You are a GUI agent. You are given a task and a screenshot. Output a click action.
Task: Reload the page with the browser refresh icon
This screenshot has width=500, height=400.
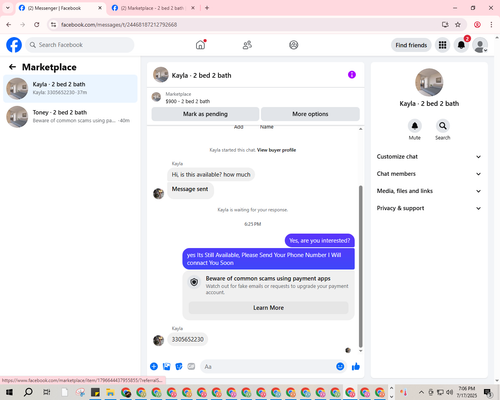37,24
